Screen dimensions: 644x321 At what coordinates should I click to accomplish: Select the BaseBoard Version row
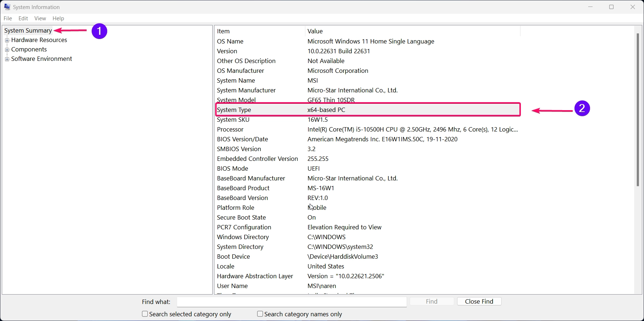coord(368,198)
